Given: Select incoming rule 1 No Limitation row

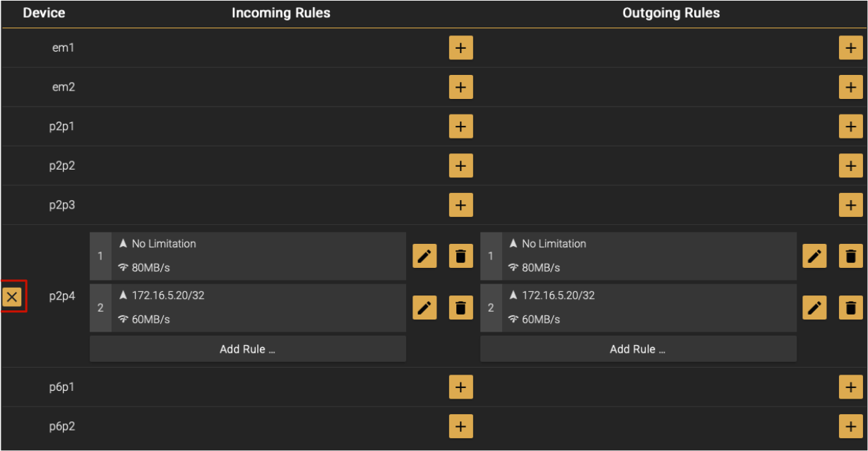Looking at the screenshot, I should 248,256.
